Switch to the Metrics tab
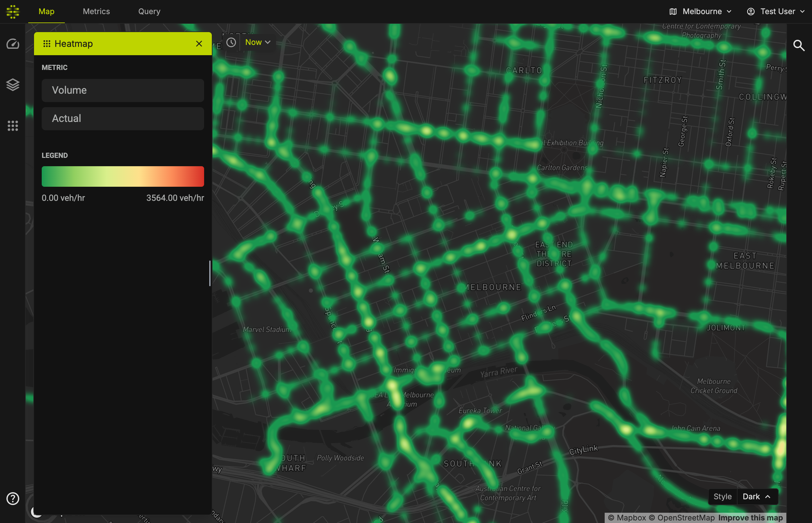812x523 pixels. [x=96, y=12]
